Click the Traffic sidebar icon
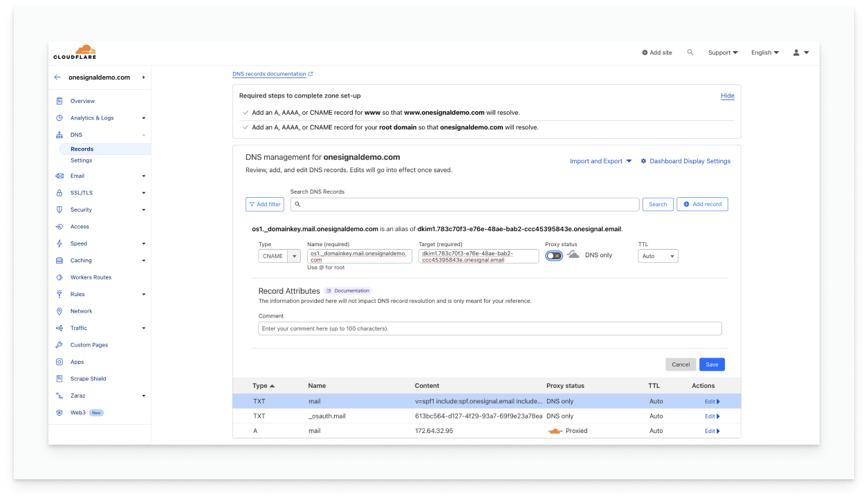 click(59, 328)
